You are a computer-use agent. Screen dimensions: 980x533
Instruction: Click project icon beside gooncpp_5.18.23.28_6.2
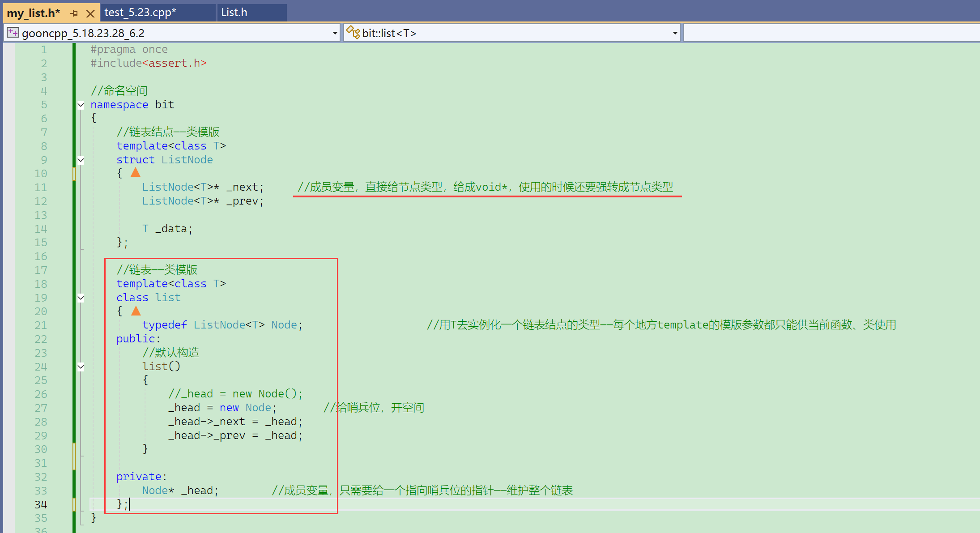pyautogui.click(x=13, y=33)
